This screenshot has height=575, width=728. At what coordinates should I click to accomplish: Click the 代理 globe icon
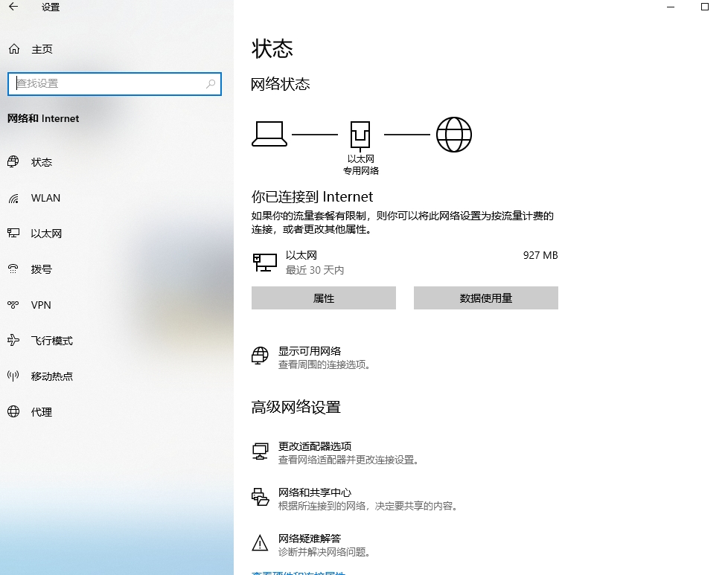(13, 411)
